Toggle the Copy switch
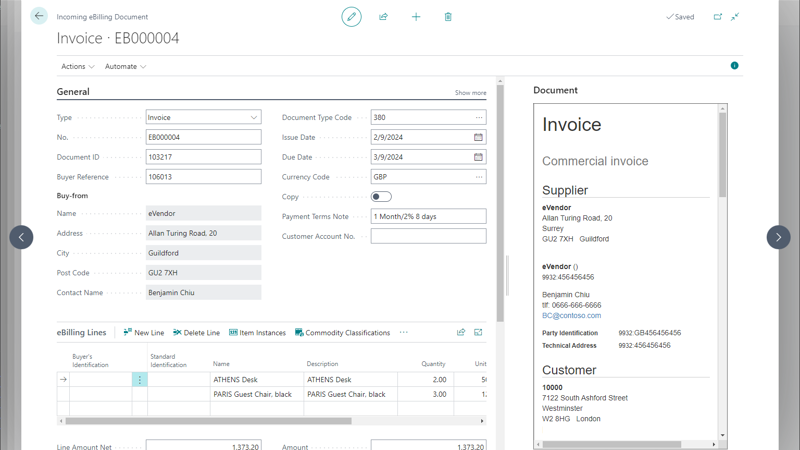 click(381, 197)
